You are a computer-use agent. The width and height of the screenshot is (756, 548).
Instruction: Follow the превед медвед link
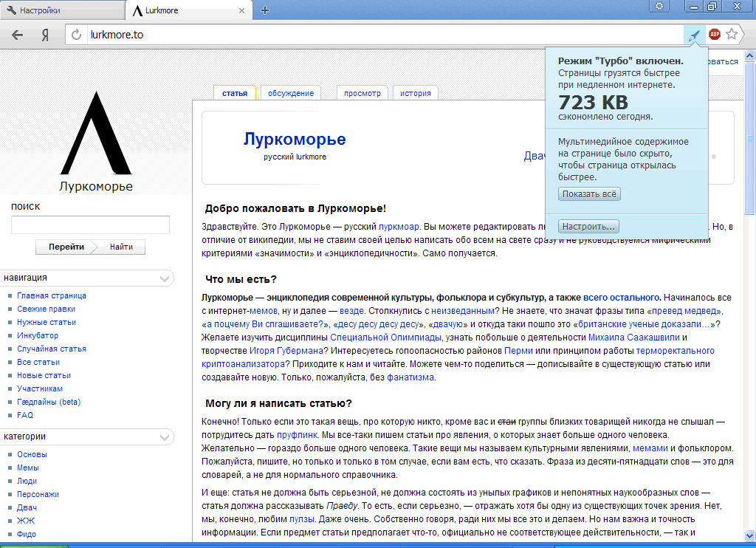coord(684,311)
